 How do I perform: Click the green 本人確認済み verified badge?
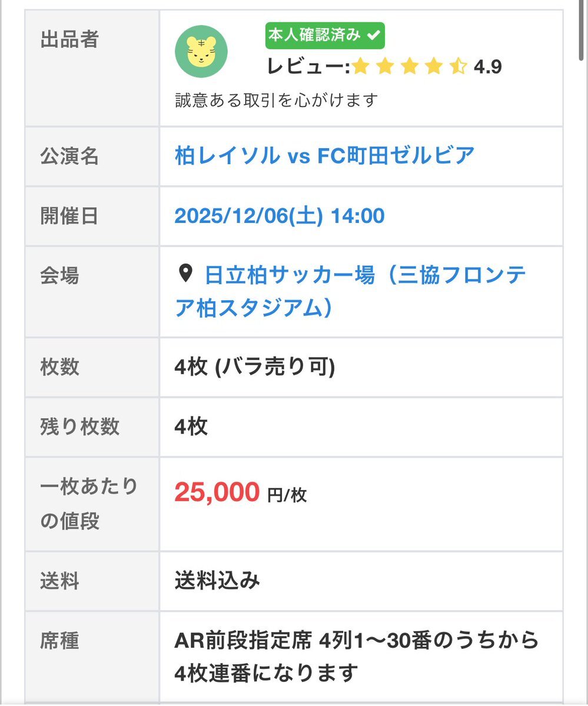tap(325, 35)
